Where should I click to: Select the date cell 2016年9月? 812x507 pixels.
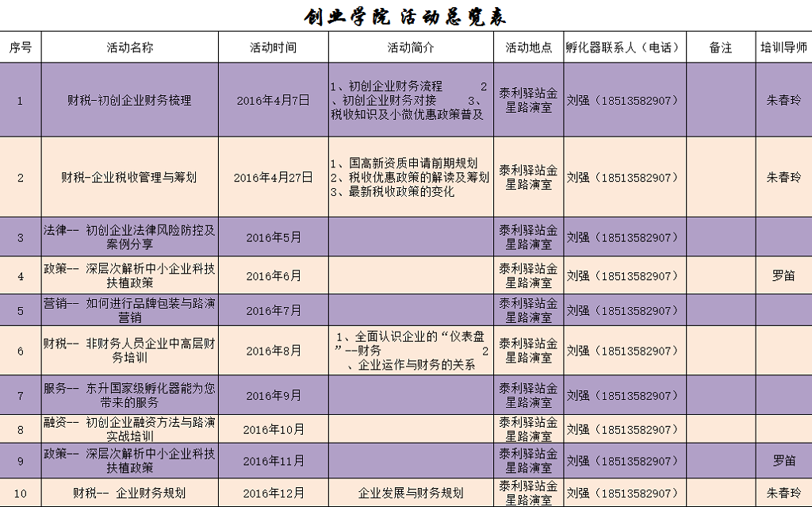[x=274, y=395]
